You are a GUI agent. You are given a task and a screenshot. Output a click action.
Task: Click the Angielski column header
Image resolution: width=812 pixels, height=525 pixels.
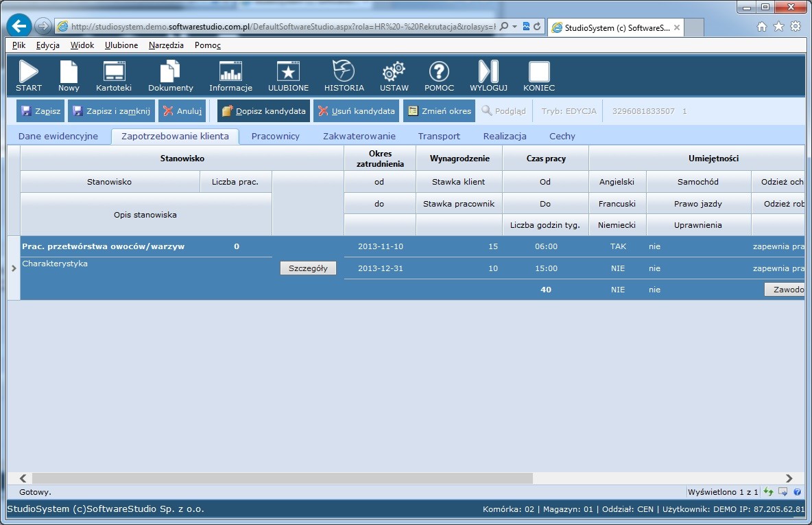[x=617, y=182]
